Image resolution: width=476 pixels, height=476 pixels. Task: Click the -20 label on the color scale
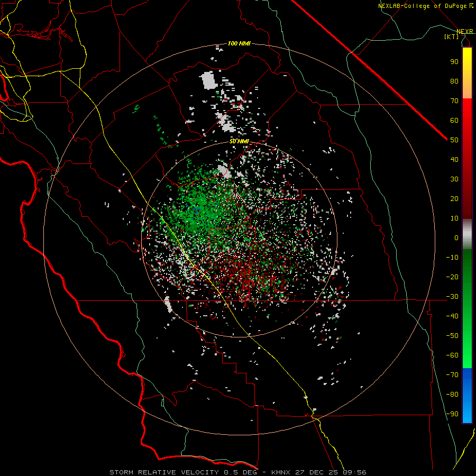(x=452, y=277)
